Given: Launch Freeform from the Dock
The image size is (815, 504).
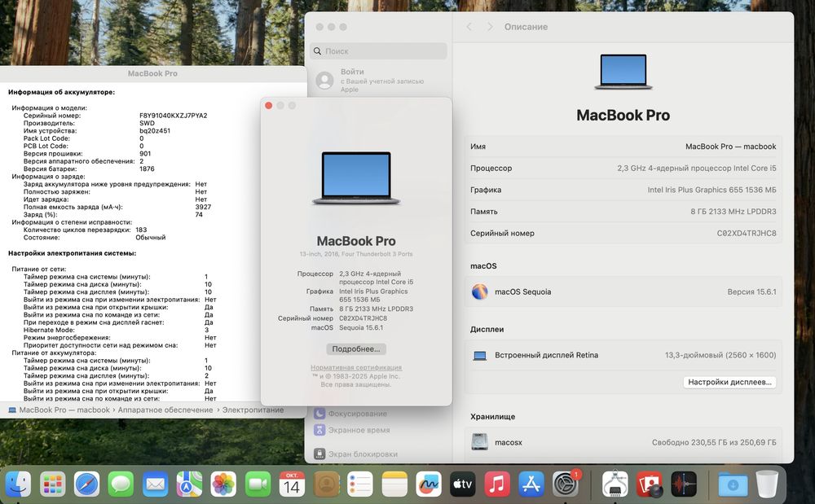Looking at the screenshot, I should 429,484.
